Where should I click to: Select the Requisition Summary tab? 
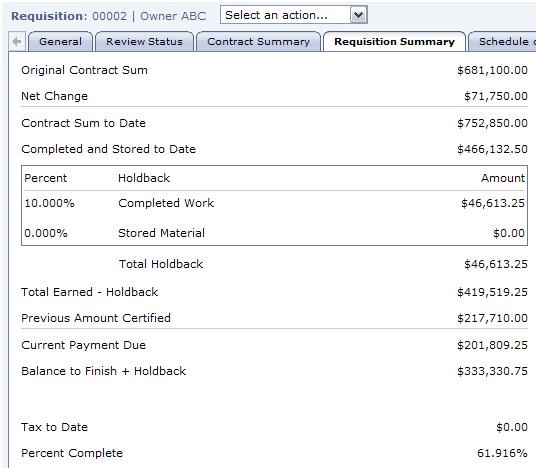tap(394, 42)
